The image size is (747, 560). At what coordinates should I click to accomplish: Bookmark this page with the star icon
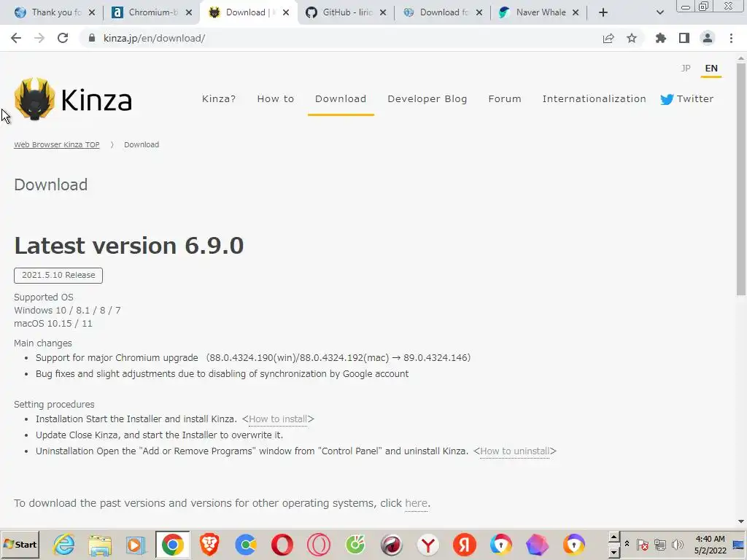pyautogui.click(x=632, y=38)
